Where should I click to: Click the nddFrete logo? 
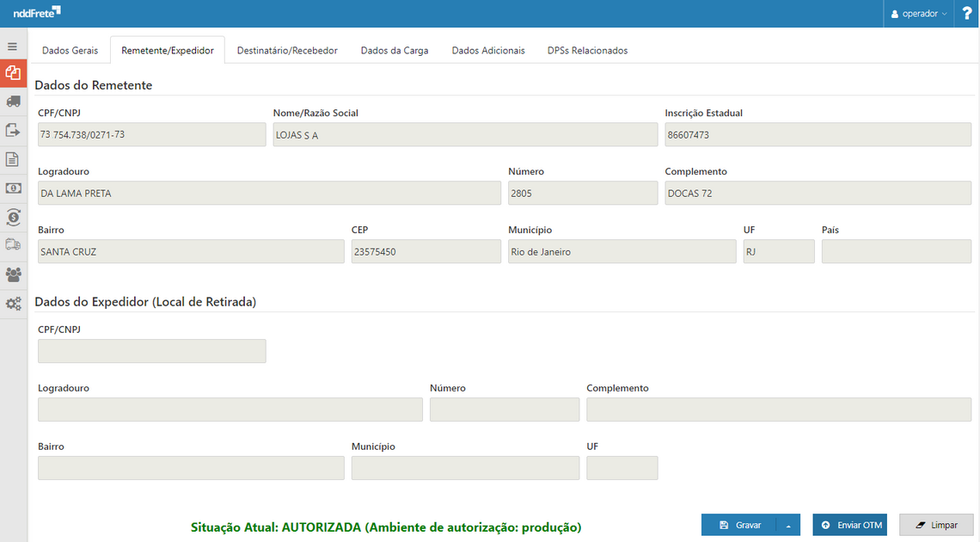pos(37,12)
